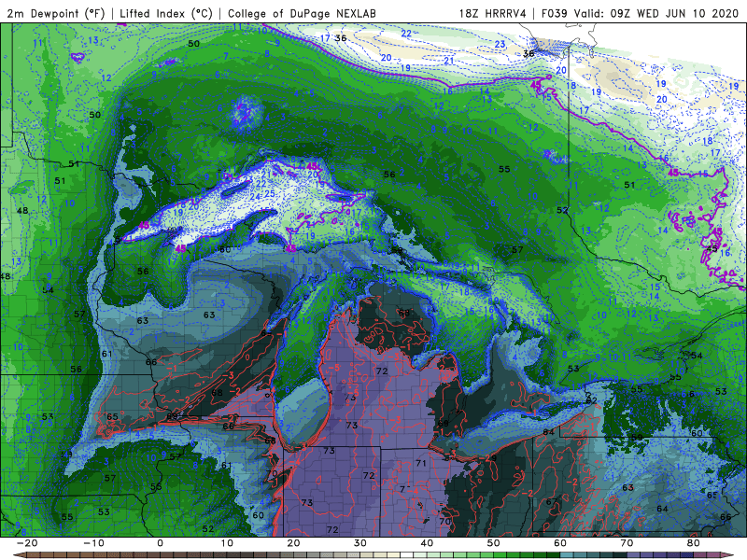The image size is (747, 560).
Task: Click the '10' color scale label
Action: (227, 543)
